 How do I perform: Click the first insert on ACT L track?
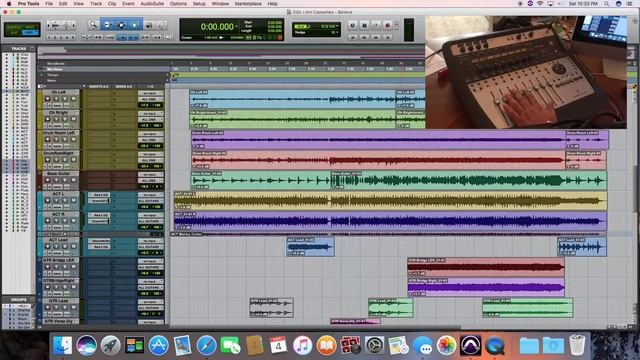tap(99, 195)
